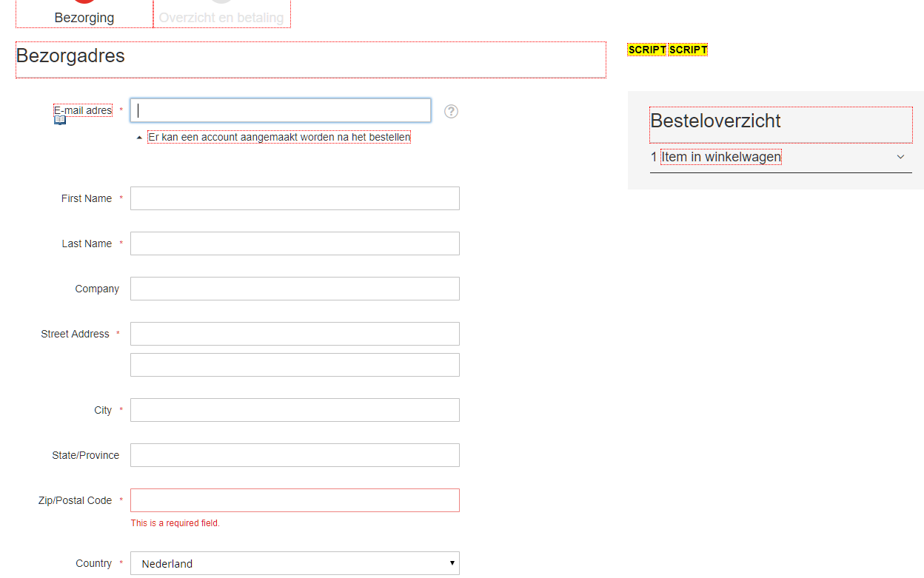The width and height of the screenshot is (924, 578).
Task: Click the Item in winkelwagen text
Action: click(x=720, y=156)
